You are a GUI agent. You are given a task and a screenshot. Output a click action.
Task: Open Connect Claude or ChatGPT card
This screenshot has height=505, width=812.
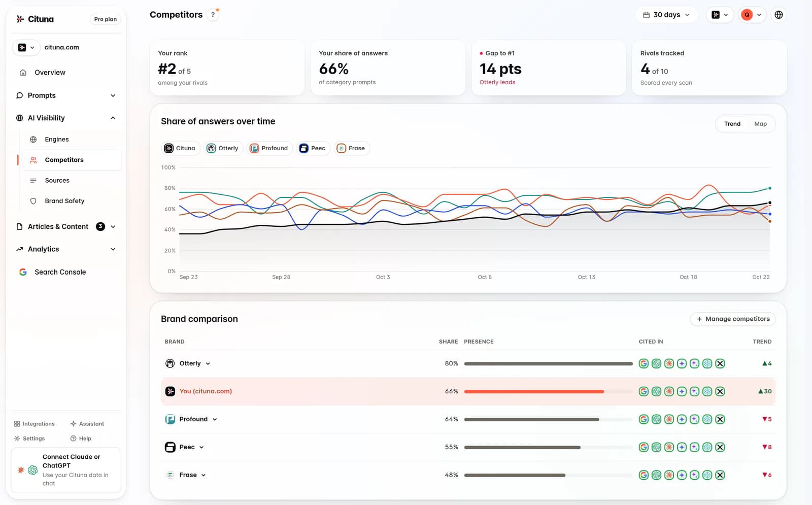pyautogui.click(x=66, y=470)
